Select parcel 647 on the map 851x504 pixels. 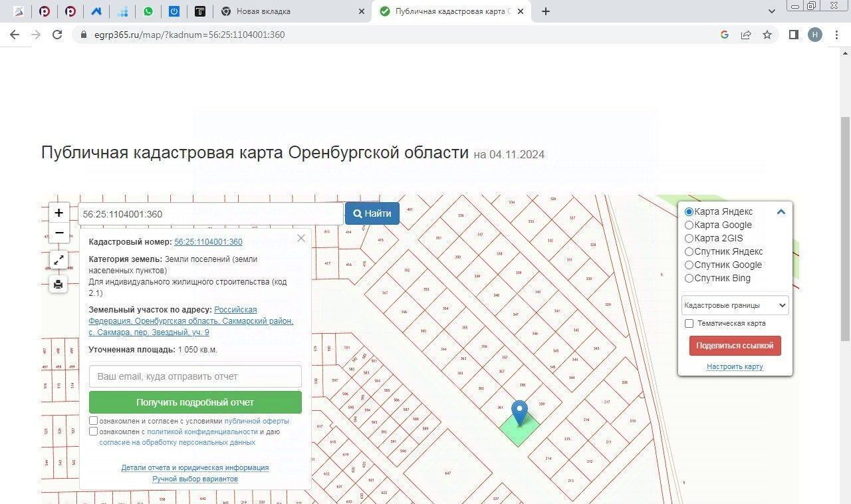point(447,473)
